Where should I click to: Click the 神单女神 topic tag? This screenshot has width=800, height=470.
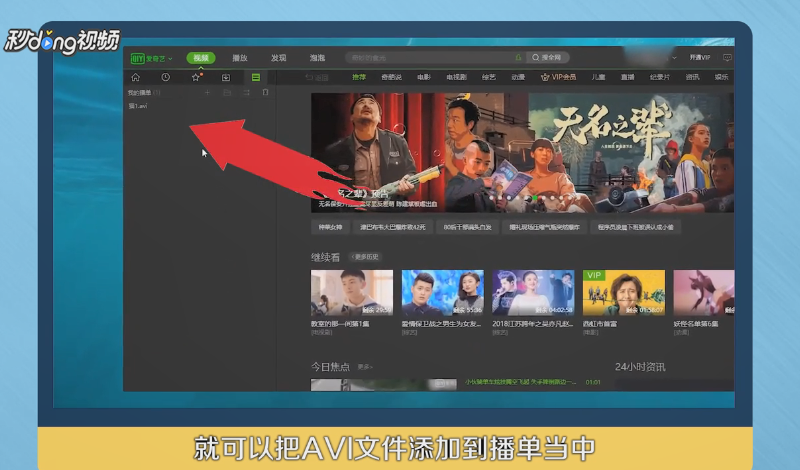[330, 227]
